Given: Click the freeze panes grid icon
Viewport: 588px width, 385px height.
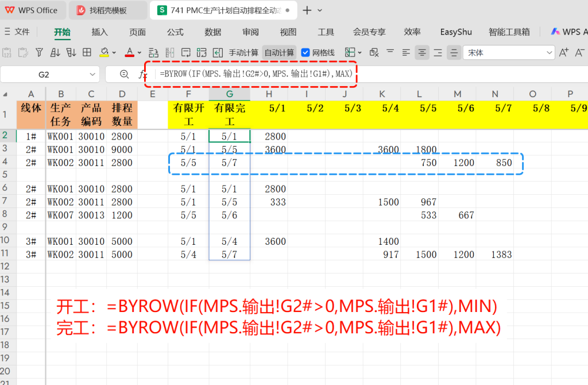Looking at the screenshot, I should 350,52.
